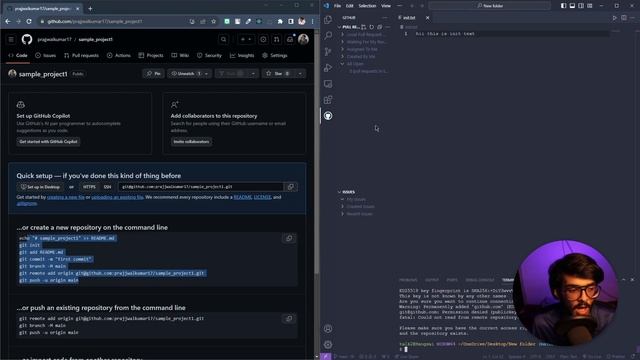Open Run and Debug view in VS Code
Viewport: 640px width, 360px height.
328,68
